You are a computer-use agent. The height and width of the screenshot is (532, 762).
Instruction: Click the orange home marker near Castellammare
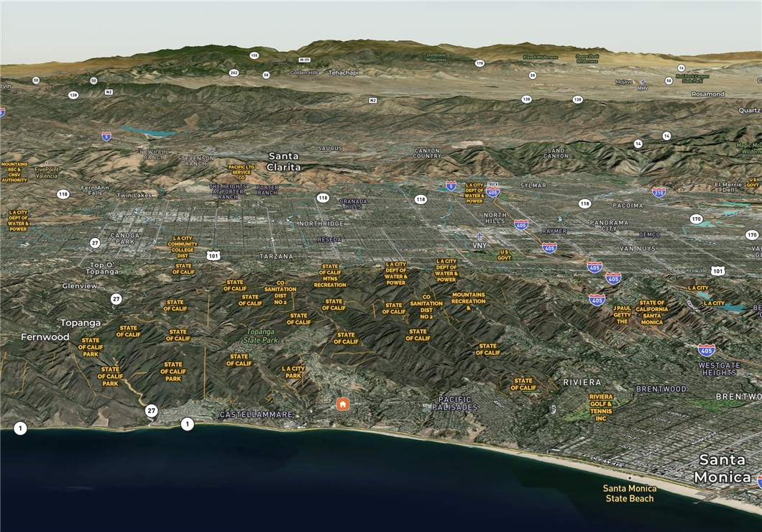coord(343,404)
